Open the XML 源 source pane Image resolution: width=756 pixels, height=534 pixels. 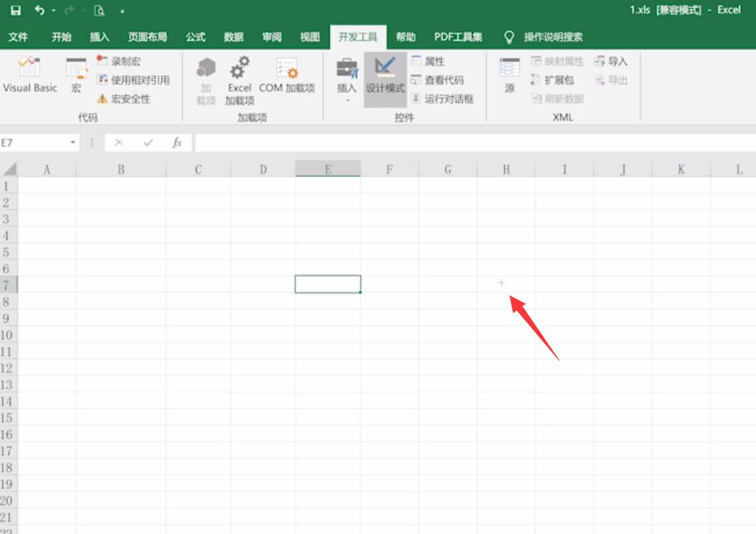pos(509,75)
